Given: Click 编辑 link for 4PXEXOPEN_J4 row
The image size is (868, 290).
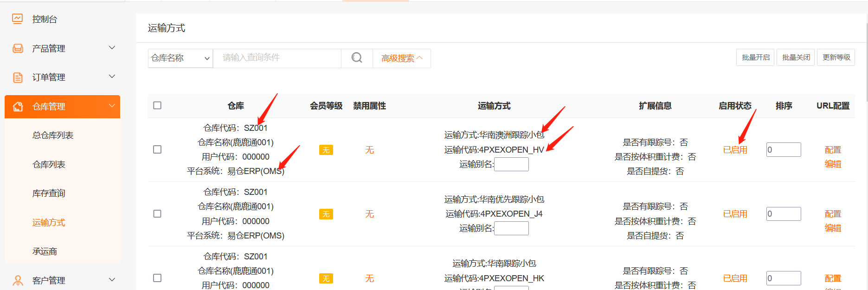Looking at the screenshot, I should (x=833, y=228).
